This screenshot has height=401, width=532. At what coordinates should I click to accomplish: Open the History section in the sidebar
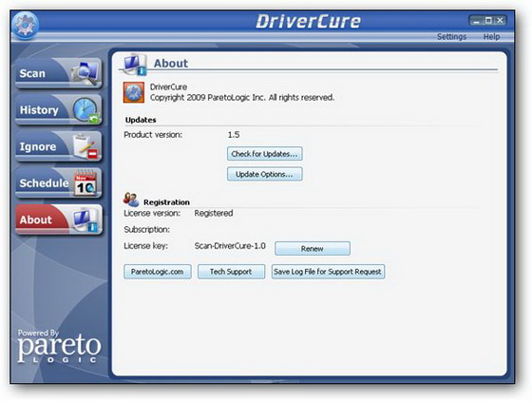(58, 109)
